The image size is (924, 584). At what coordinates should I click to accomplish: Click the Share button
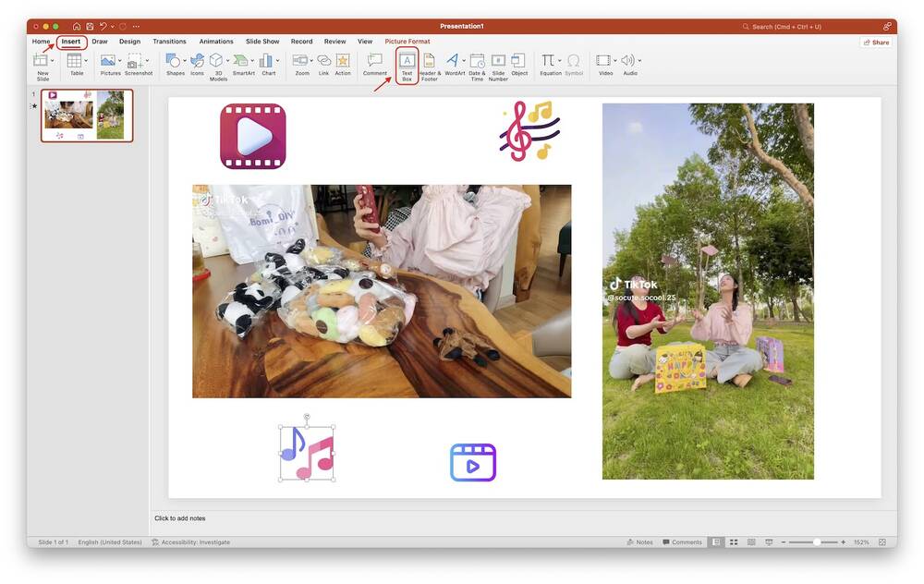coord(873,41)
